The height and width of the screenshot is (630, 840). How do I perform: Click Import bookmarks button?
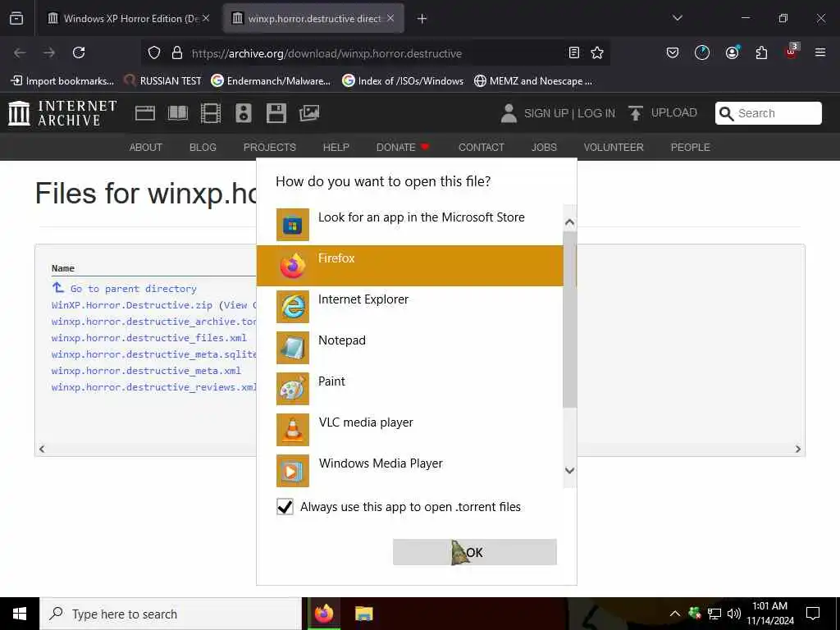62,81
